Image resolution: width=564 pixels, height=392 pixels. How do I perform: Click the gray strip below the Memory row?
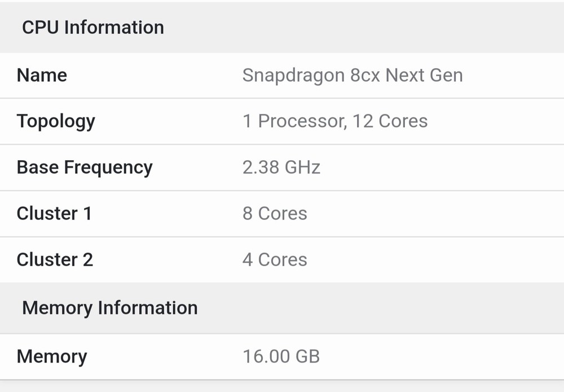point(282,386)
